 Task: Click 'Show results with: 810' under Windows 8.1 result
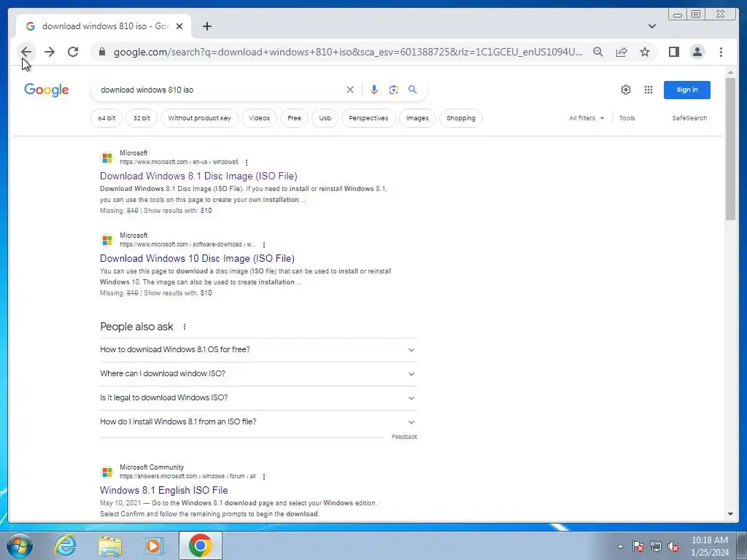click(178, 211)
